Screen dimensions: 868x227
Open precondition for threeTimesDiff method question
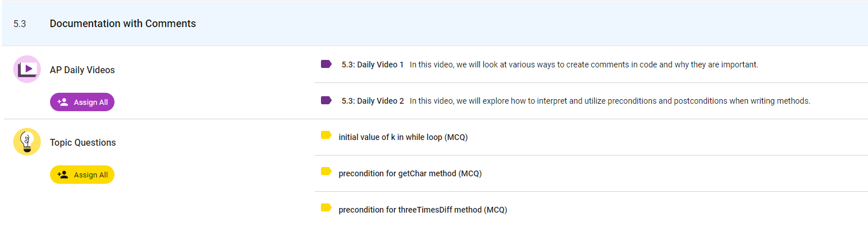tap(423, 210)
